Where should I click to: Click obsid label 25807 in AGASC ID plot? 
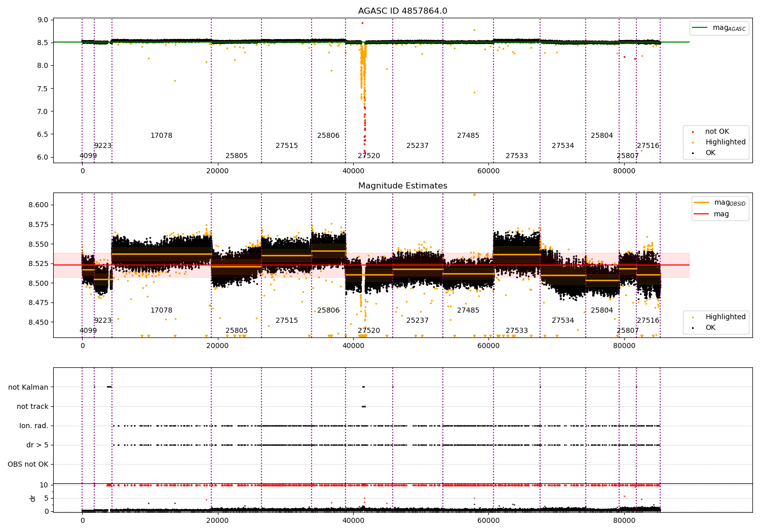[x=628, y=156]
